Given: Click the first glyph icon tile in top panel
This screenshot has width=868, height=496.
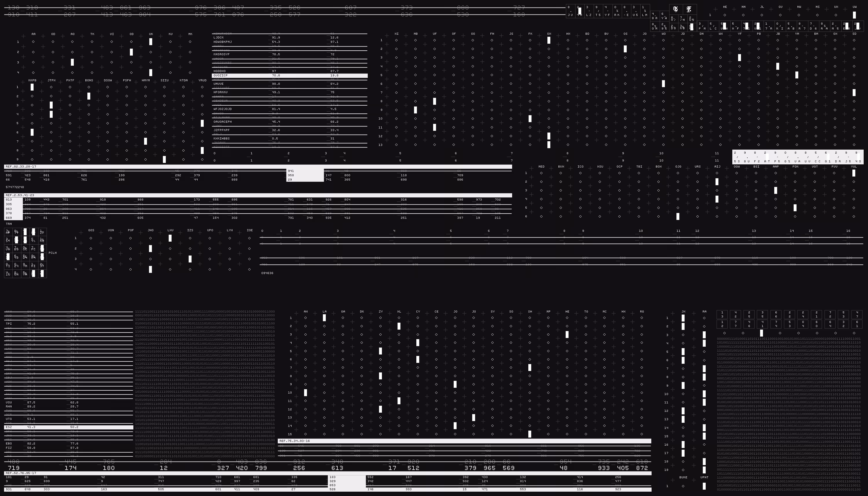Looking at the screenshot, I should point(676,9).
